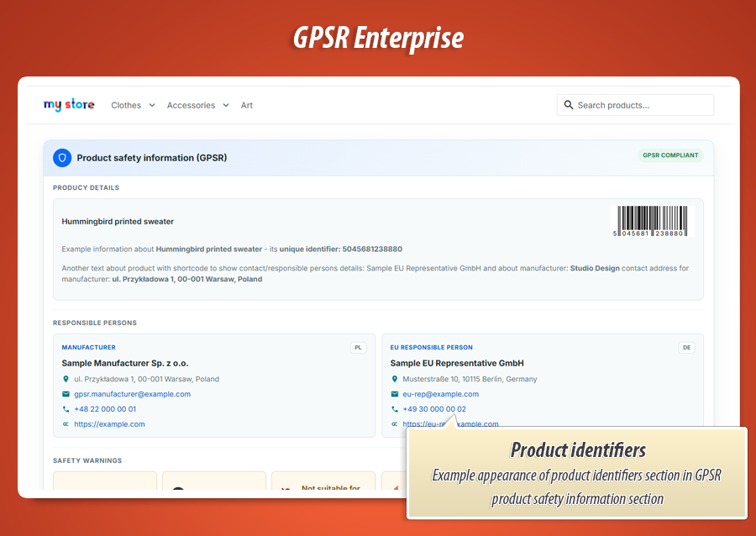This screenshot has width=756, height=536.
Task: Email eu-rep@example.com
Action: [441, 394]
